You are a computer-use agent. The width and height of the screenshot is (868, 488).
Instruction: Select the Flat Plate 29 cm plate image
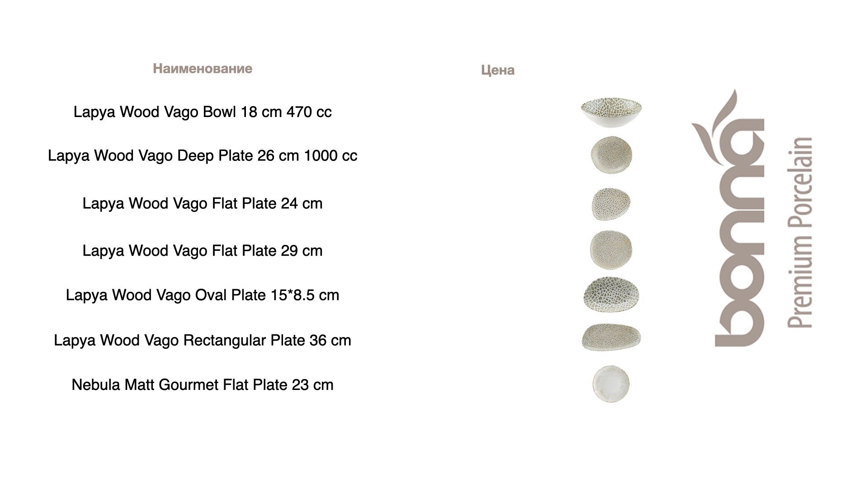tap(611, 250)
